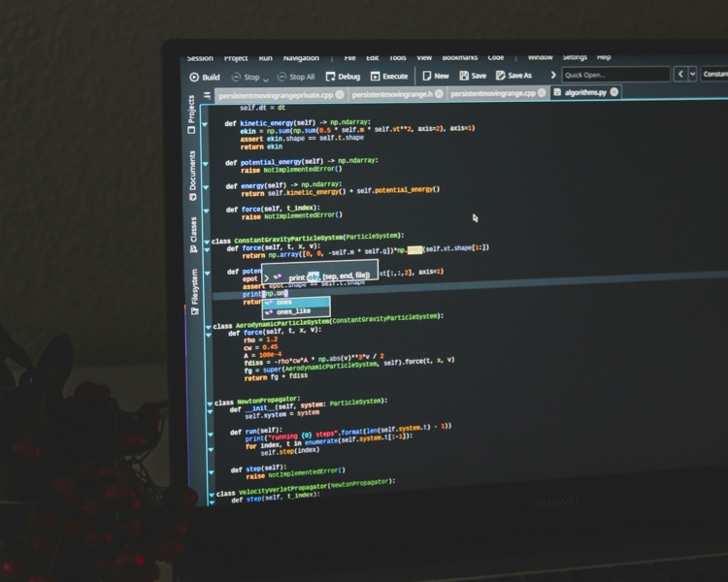
Task: Collapse the potential_energy function fold arrow
Action: pos(205,164)
